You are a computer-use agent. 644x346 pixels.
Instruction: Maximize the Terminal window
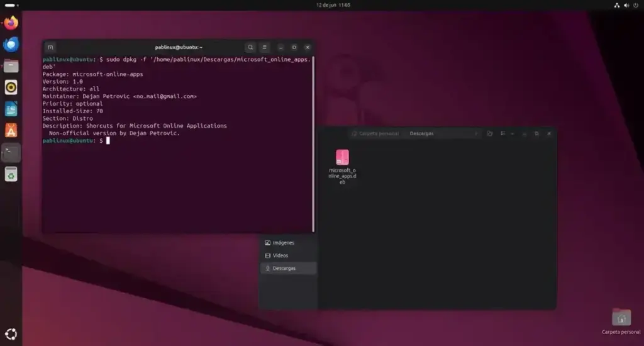tap(294, 47)
